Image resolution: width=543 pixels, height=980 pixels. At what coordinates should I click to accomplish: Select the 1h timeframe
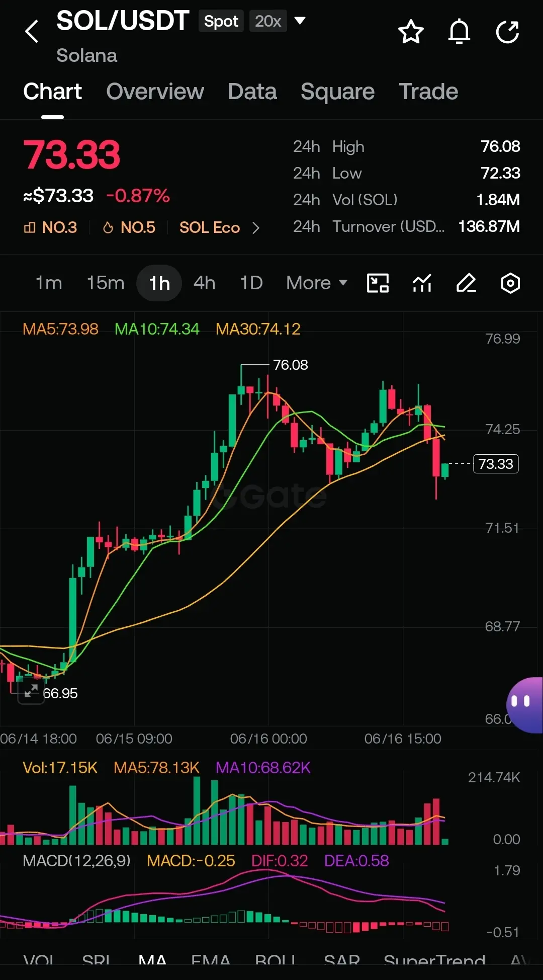pos(159,283)
